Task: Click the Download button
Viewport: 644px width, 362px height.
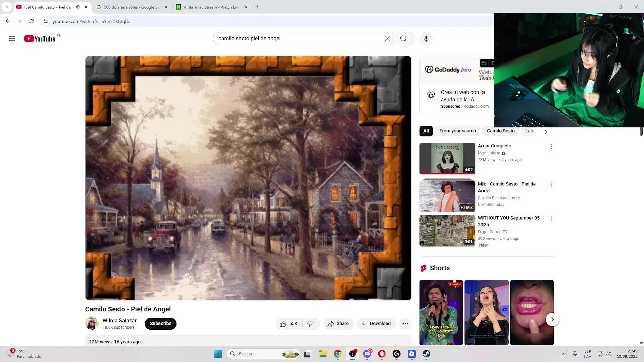Action: tap(376, 324)
